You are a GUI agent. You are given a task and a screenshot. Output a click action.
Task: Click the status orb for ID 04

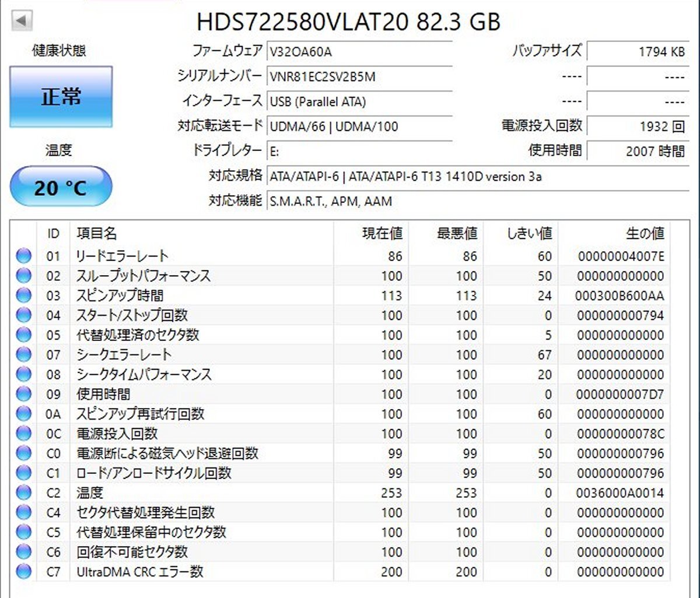[23, 315]
